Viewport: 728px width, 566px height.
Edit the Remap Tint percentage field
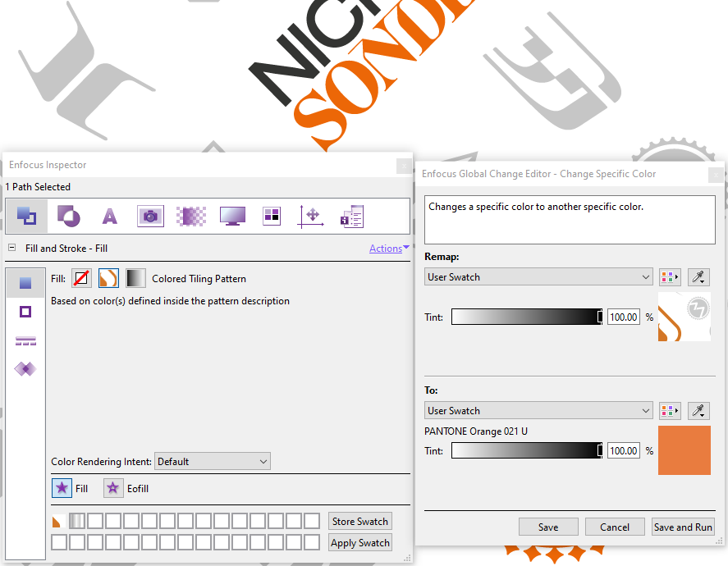[624, 317]
